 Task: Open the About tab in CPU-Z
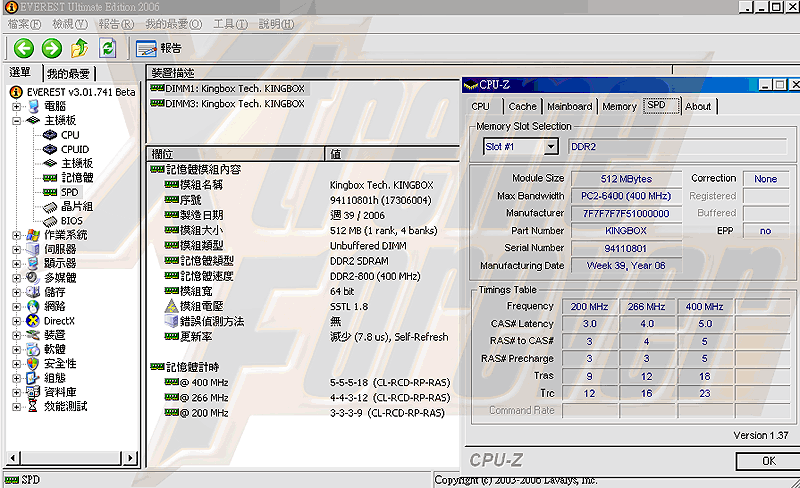pos(698,106)
